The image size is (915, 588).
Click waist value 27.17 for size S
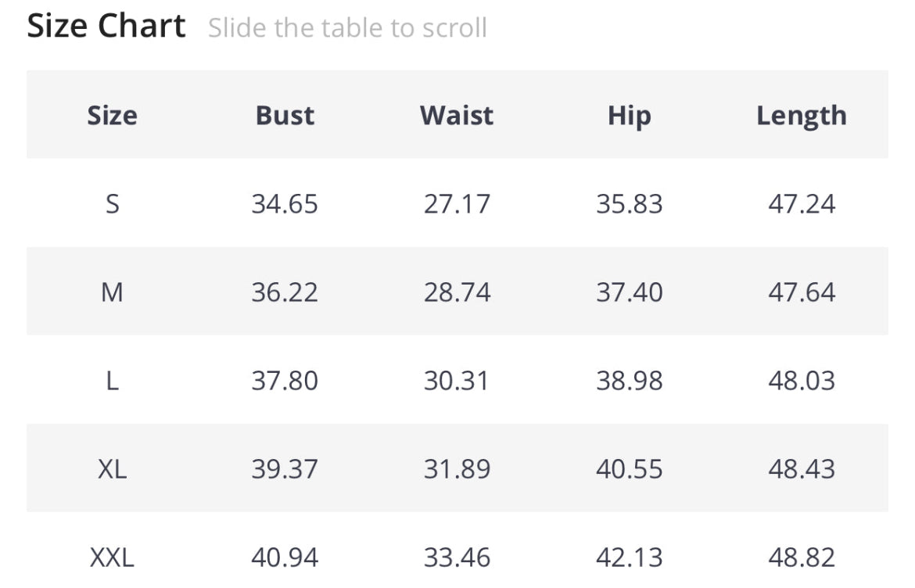click(457, 203)
